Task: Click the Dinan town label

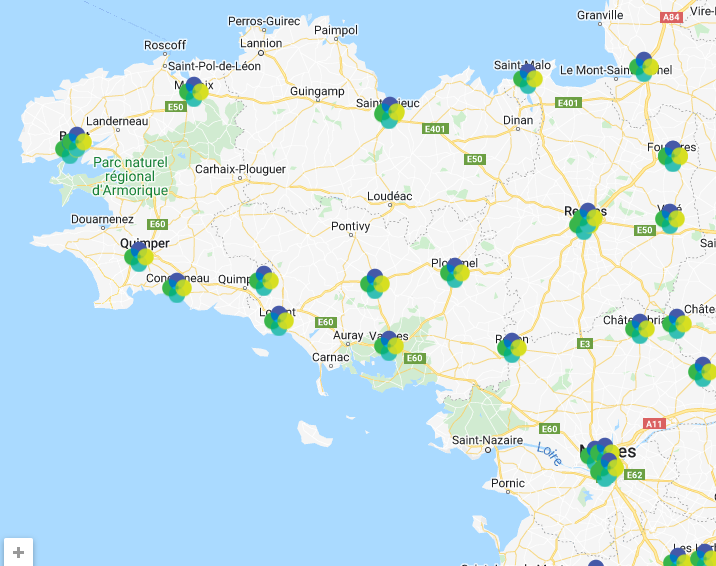Action: coord(518,120)
